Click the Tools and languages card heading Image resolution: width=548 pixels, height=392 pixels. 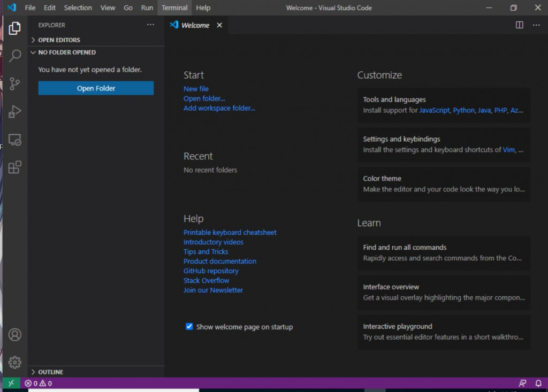click(394, 99)
